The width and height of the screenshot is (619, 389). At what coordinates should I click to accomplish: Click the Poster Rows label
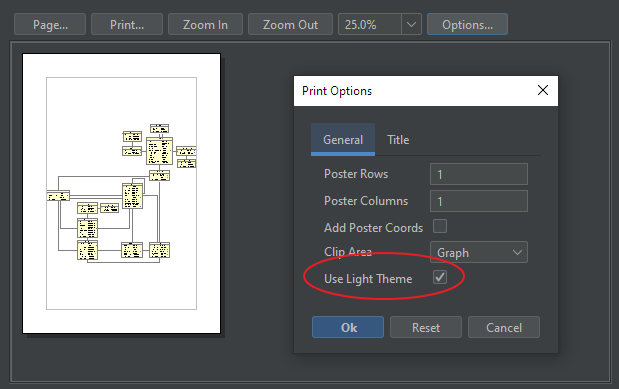tap(356, 174)
